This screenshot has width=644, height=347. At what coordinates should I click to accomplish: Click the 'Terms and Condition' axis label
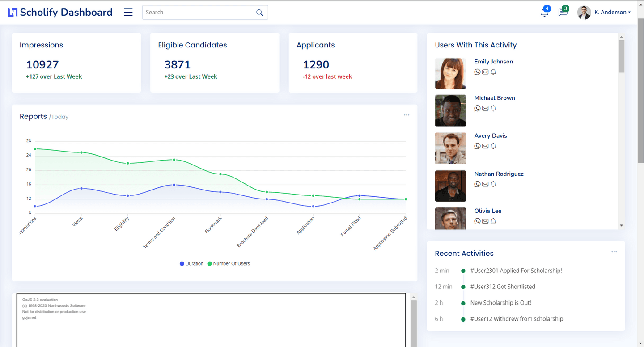(159, 233)
